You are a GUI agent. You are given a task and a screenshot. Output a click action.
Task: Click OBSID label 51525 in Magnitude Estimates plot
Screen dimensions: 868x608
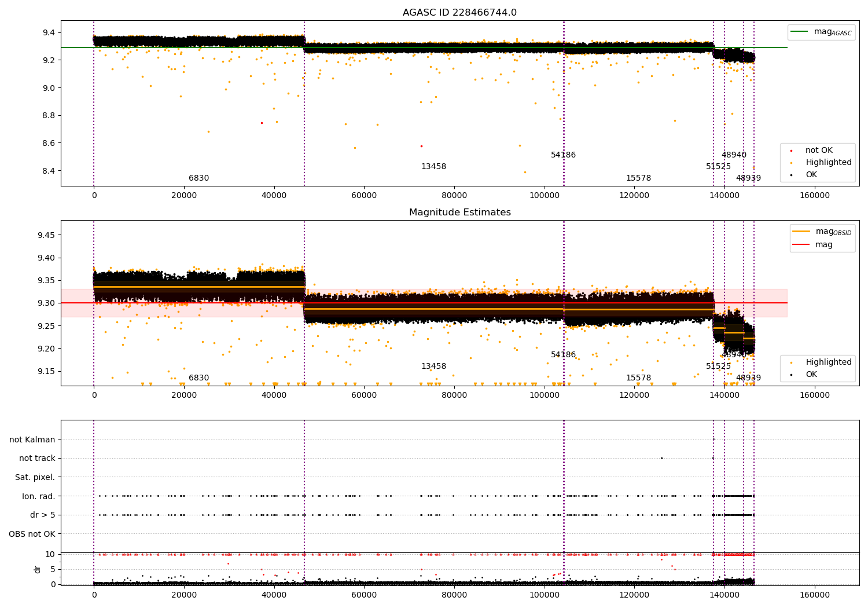(x=718, y=367)
